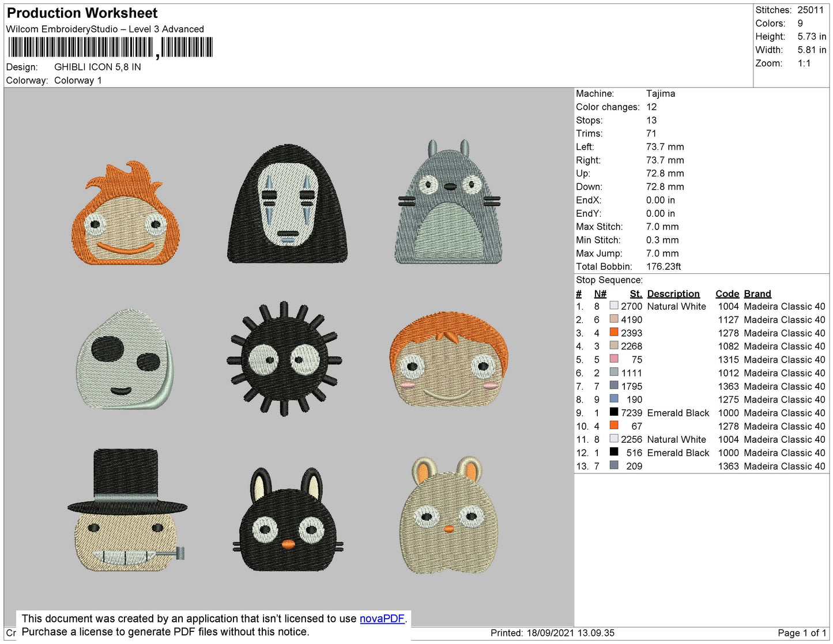Select the Total Bobbin value '176.23ft'
The image size is (833, 644).
pyautogui.click(x=664, y=266)
